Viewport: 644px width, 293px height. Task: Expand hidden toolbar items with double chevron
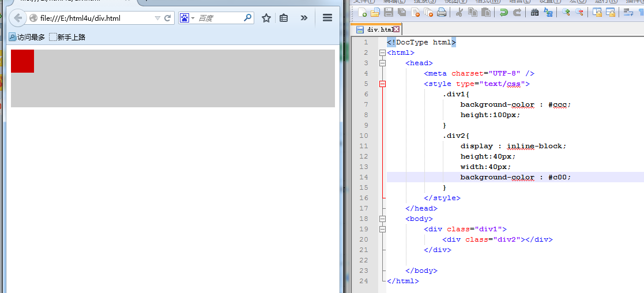click(304, 18)
